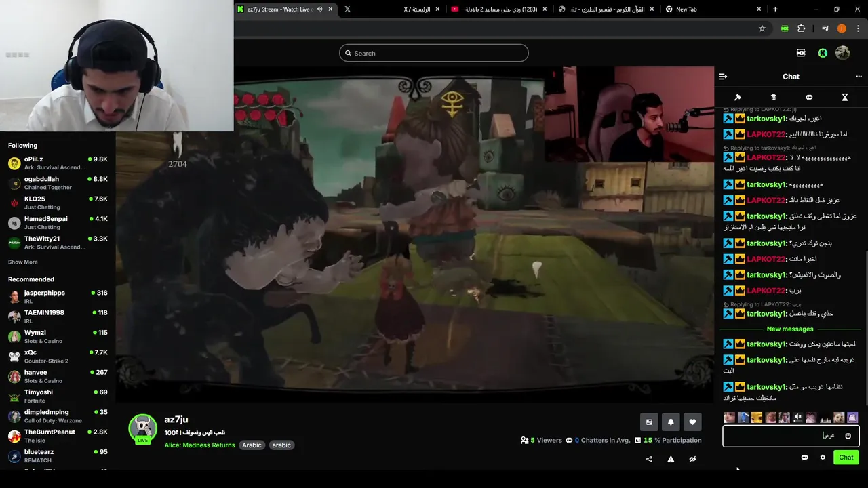Jump to New messages in chat

coord(790,329)
